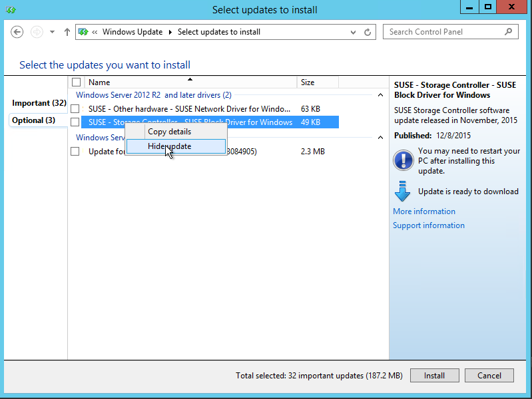532x399 pixels.
Task: Click the Windows Update title bar icon
Action: click(11, 10)
